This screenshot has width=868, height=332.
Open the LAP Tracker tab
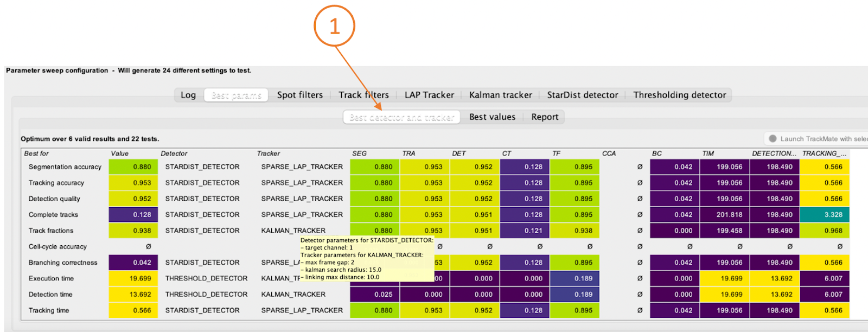coord(429,95)
